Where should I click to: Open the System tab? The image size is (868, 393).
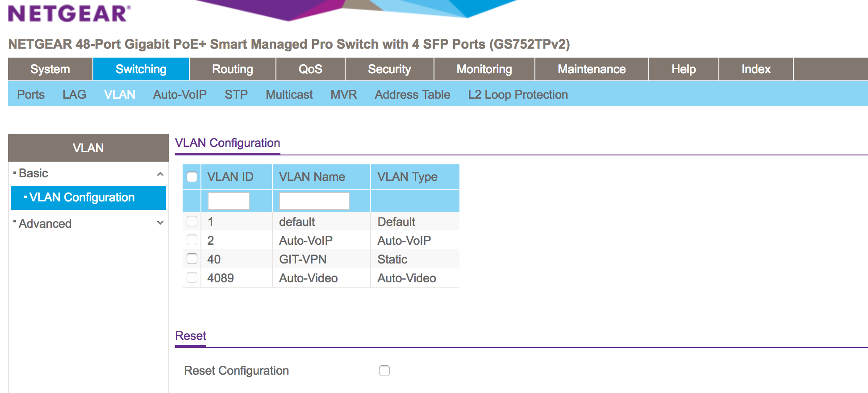click(50, 69)
